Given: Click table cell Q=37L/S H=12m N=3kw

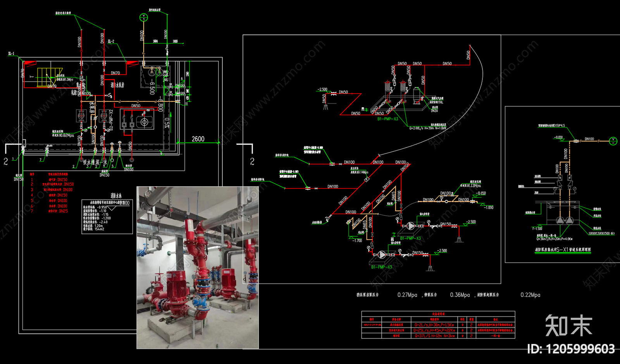Looking at the screenshot, I should click(x=434, y=336).
